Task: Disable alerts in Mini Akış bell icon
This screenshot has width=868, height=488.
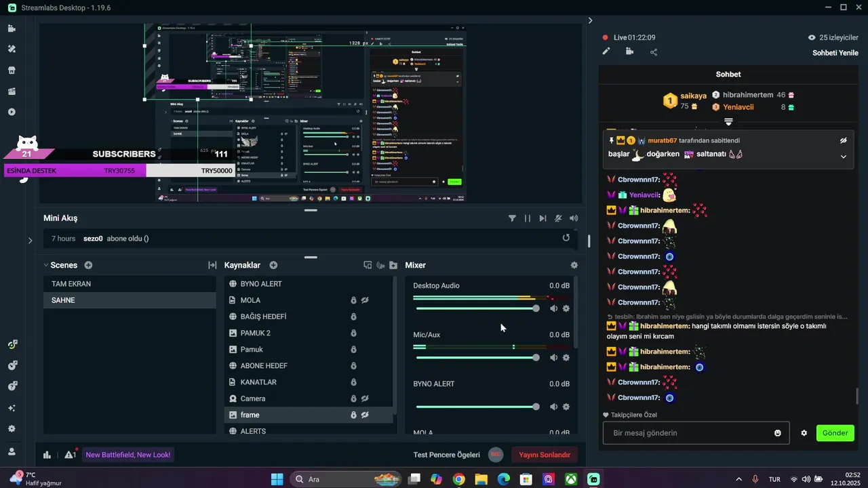Action: pyautogui.click(x=558, y=218)
